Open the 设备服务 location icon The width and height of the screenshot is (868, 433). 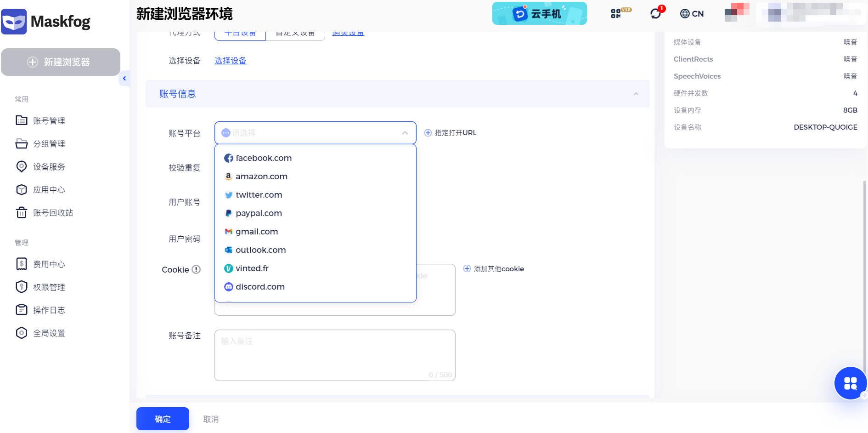[22, 166]
